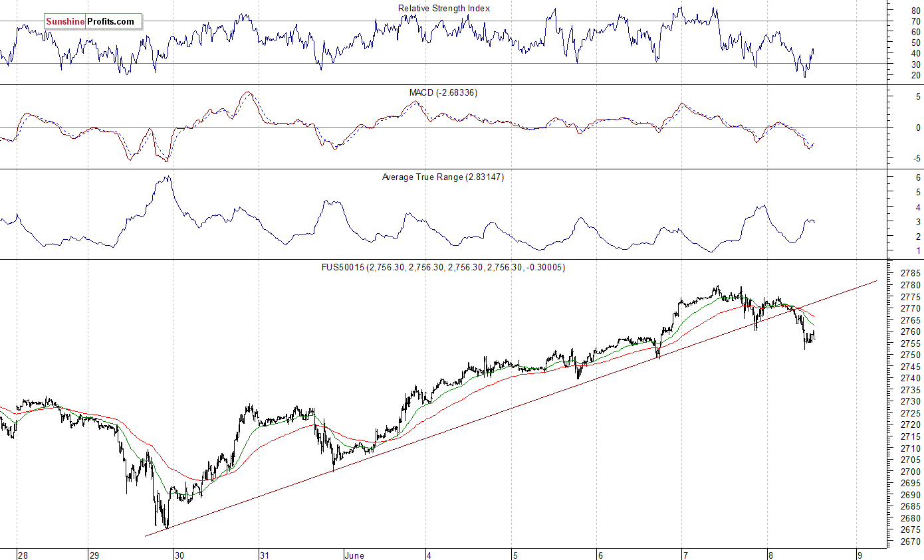Select the MACD (-2.68336) label
Image resolution: width=924 pixels, height=560 pixels.
[x=443, y=92]
